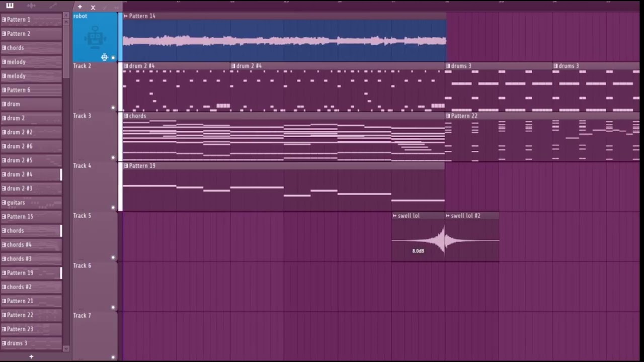The image size is (644, 362).
Task: Select the drum pattern in the list
Action: click(31, 104)
